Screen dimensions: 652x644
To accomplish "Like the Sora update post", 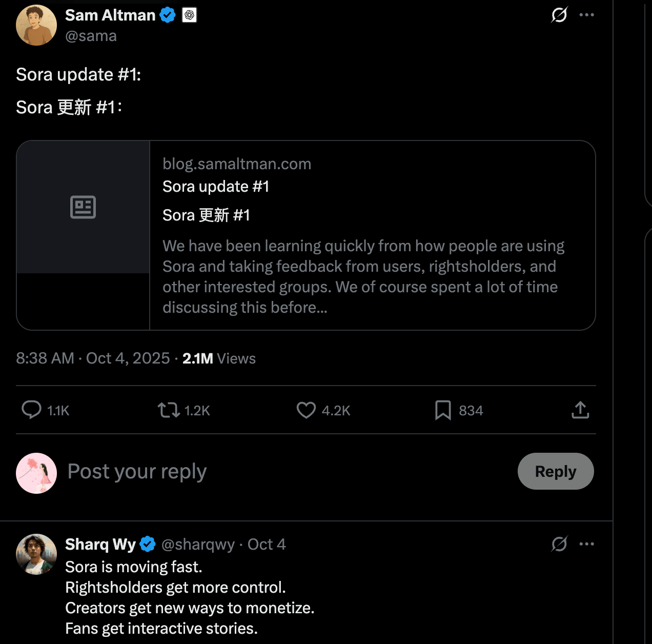I will pyautogui.click(x=306, y=410).
